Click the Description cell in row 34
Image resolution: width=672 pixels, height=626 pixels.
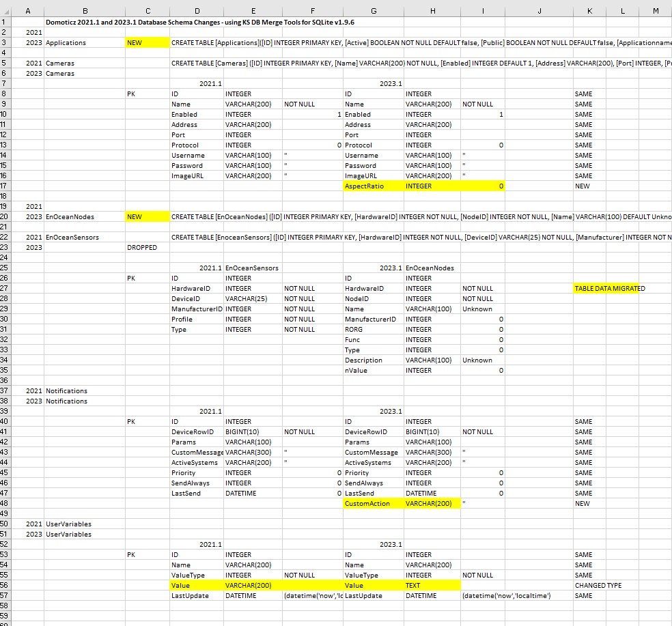tap(374, 360)
